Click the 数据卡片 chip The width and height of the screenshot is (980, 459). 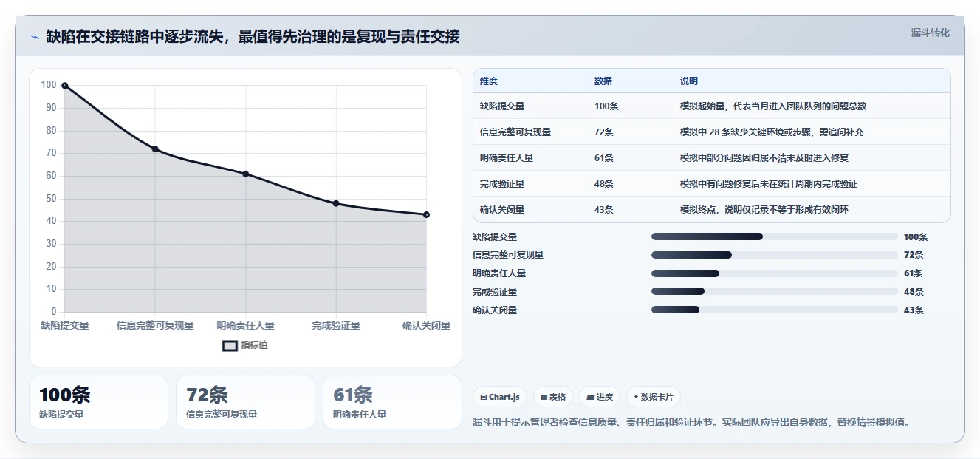pos(654,397)
